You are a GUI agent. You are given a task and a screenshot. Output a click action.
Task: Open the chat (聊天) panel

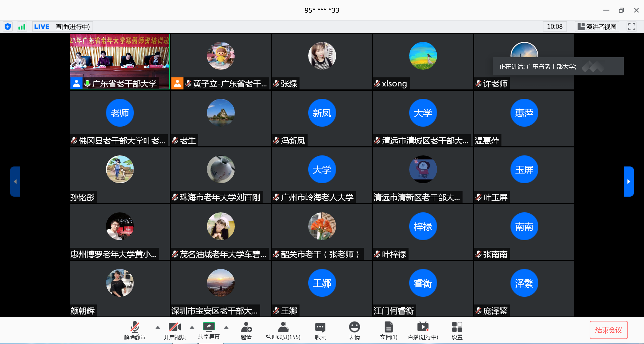320,330
